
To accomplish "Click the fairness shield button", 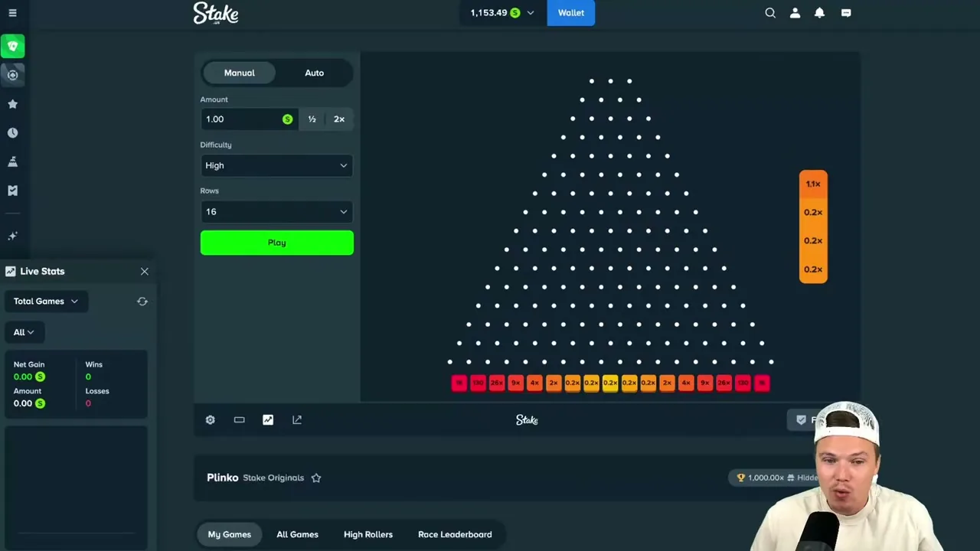I will tap(803, 420).
